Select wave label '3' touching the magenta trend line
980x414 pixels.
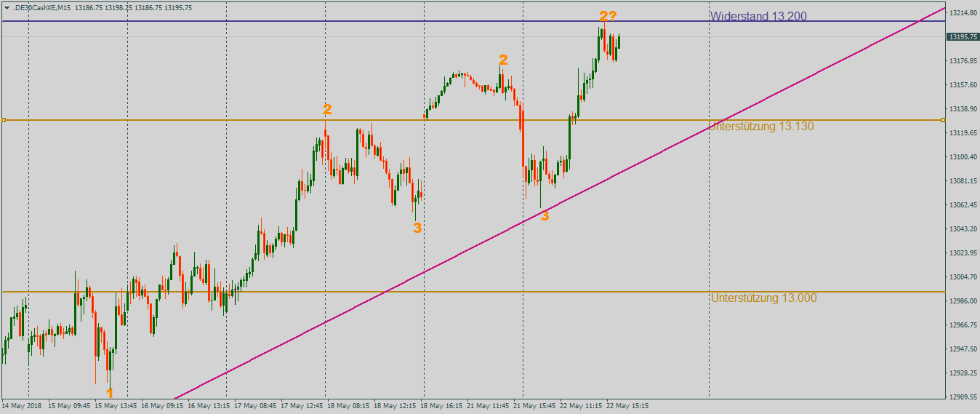(x=545, y=215)
